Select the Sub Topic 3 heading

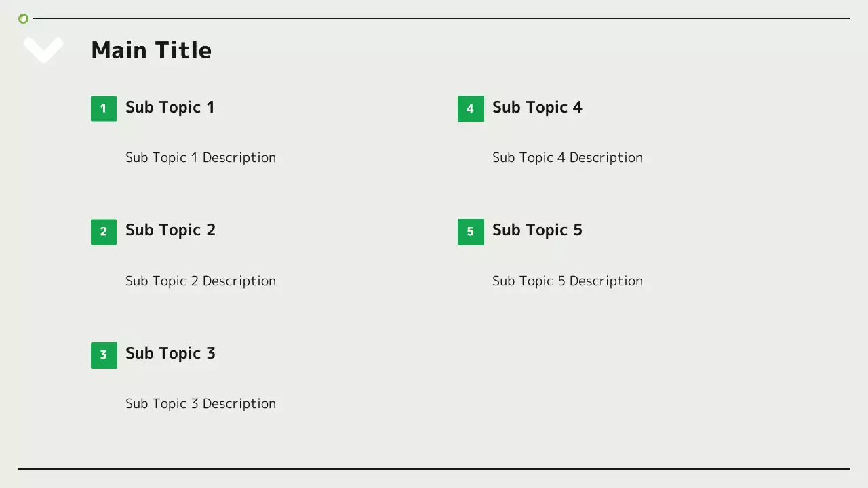(170, 353)
